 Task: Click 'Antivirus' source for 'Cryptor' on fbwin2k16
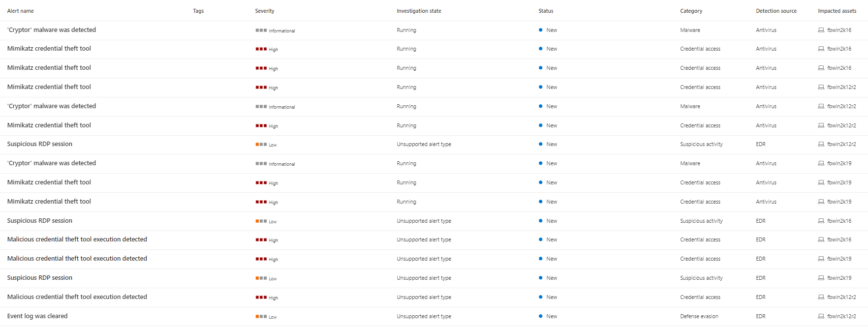(766, 30)
